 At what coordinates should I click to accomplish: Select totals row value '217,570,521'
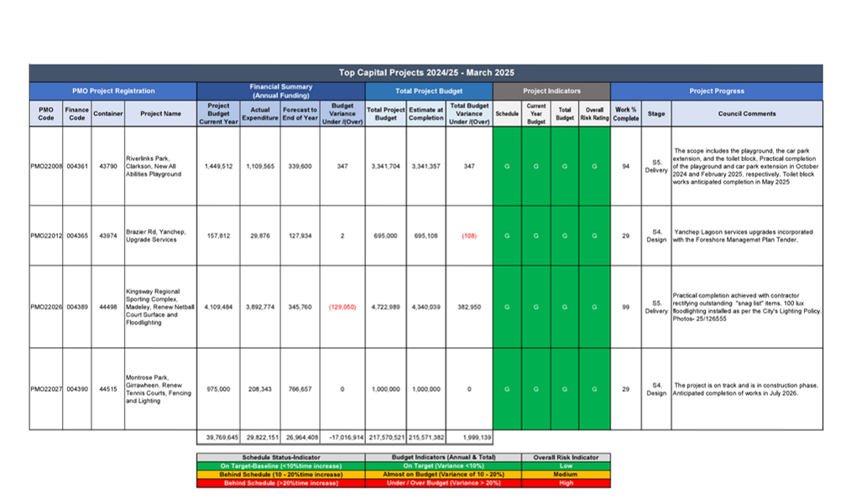386,437
